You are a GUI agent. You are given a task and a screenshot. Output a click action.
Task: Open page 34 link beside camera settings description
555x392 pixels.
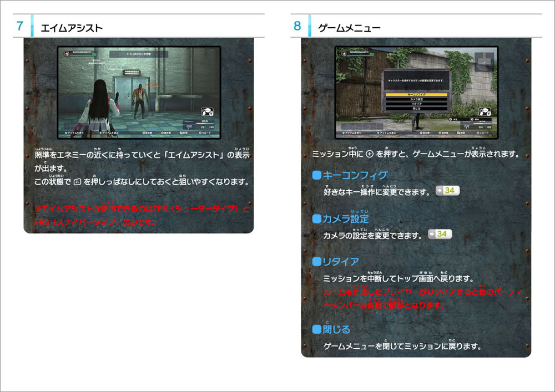click(x=440, y=233)
